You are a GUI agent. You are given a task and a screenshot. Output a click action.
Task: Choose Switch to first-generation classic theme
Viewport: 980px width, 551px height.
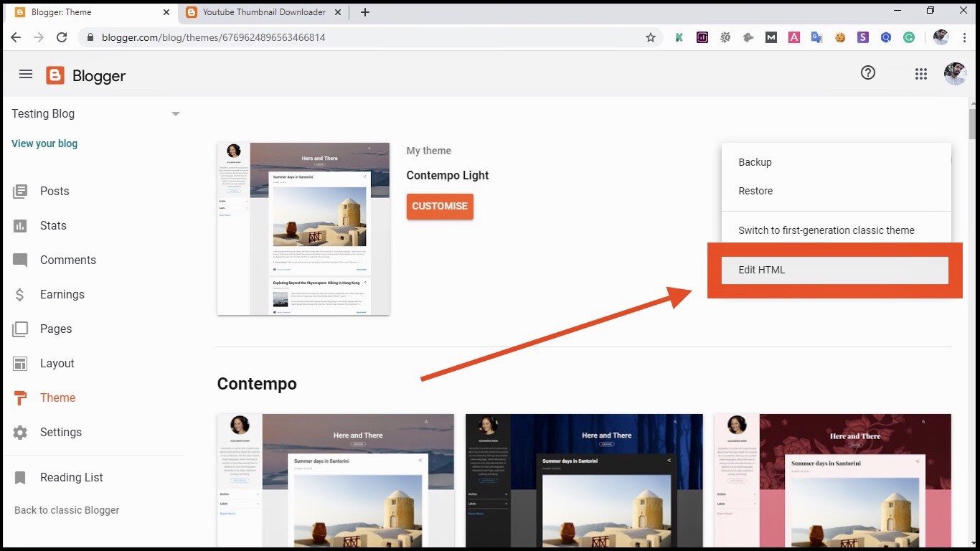click(x=837, y=230)
